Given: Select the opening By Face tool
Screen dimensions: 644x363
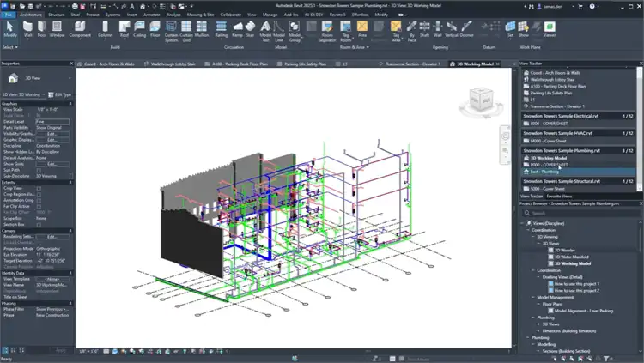Looking at the screenshot, I should [412, 31].
